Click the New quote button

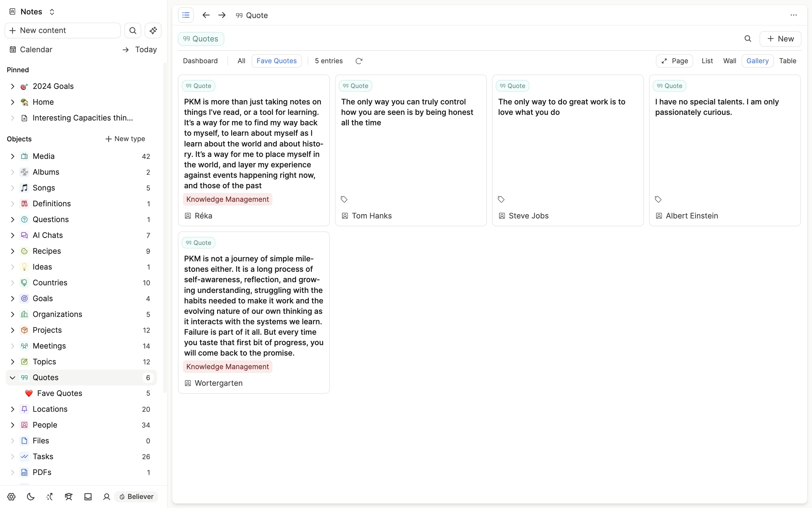pyautogui.click(x=780, y=39)
